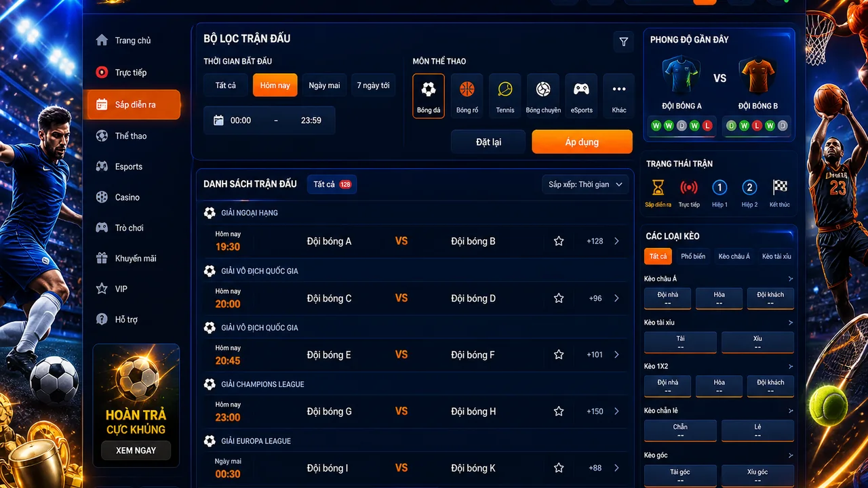Click XEM NGAY on the cashback banner
Screen dimensions: 868x488
point(136,450)
